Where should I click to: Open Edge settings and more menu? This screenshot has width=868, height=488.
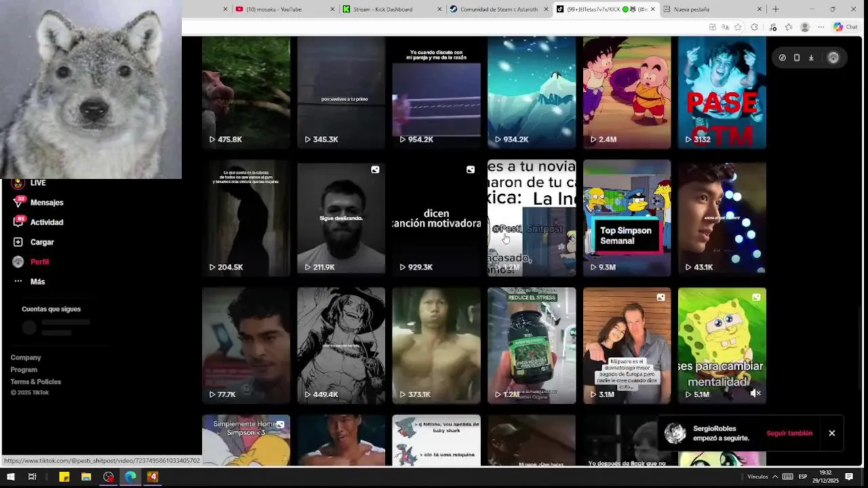click(x=821, y=27)
